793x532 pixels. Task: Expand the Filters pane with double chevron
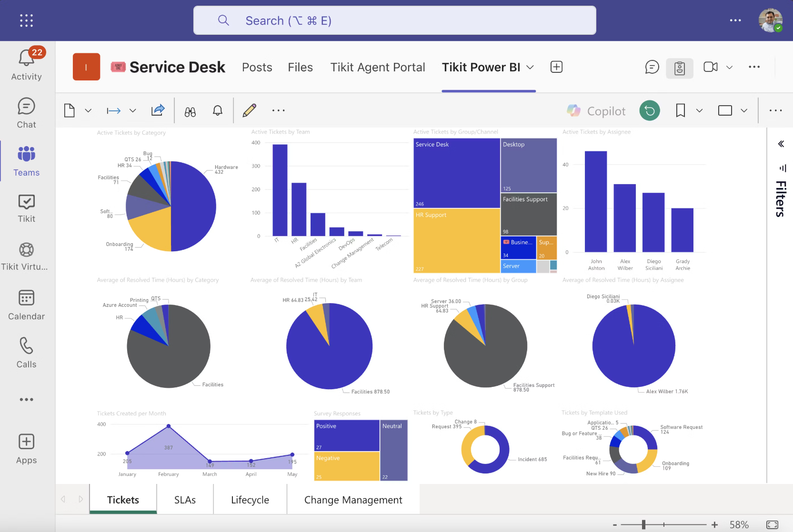pyautogui.click(x=781, y=144)
